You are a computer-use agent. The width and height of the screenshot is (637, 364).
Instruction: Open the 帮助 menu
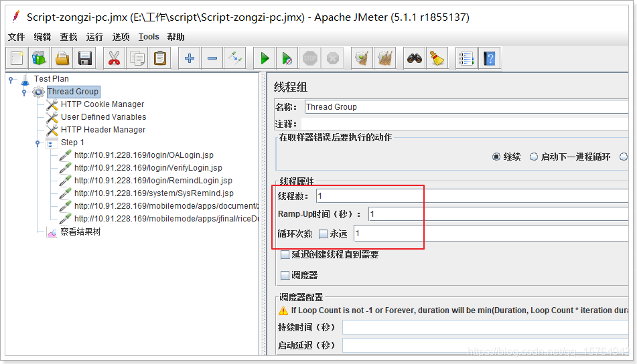point(176,37)
